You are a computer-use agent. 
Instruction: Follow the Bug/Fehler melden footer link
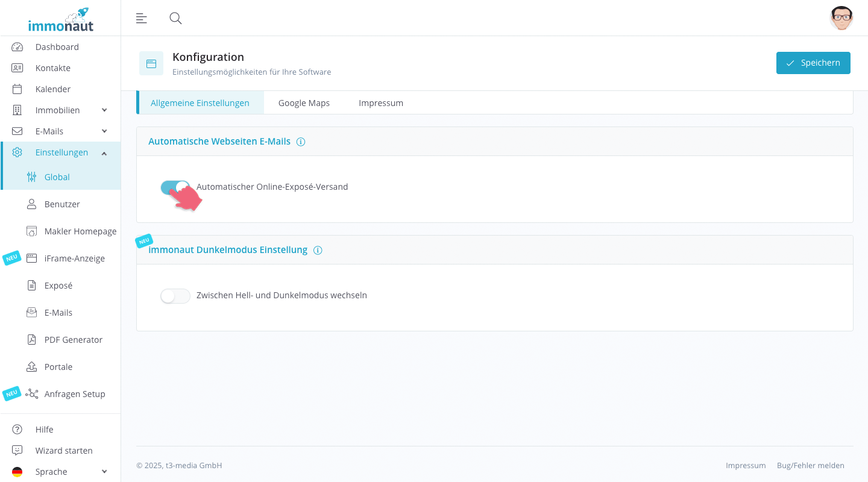click(810, 466)
